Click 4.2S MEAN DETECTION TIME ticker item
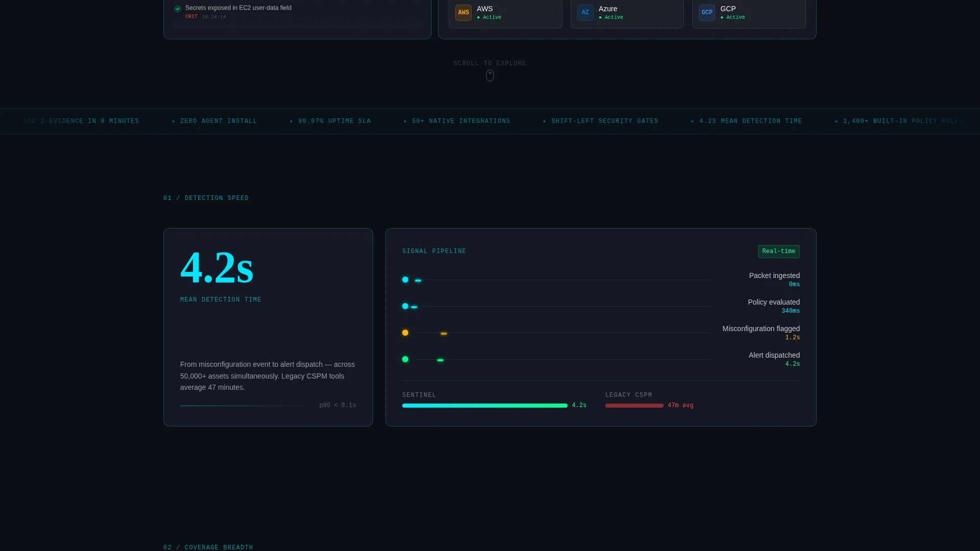 (750, 121)
